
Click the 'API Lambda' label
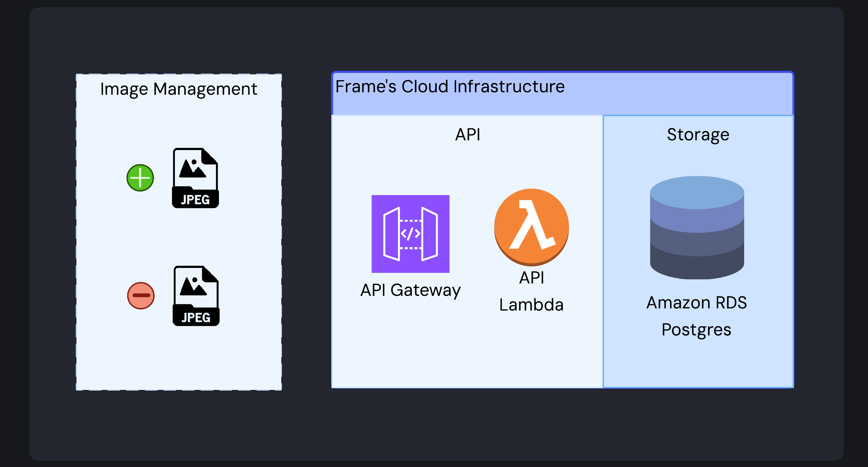[531, 291]
